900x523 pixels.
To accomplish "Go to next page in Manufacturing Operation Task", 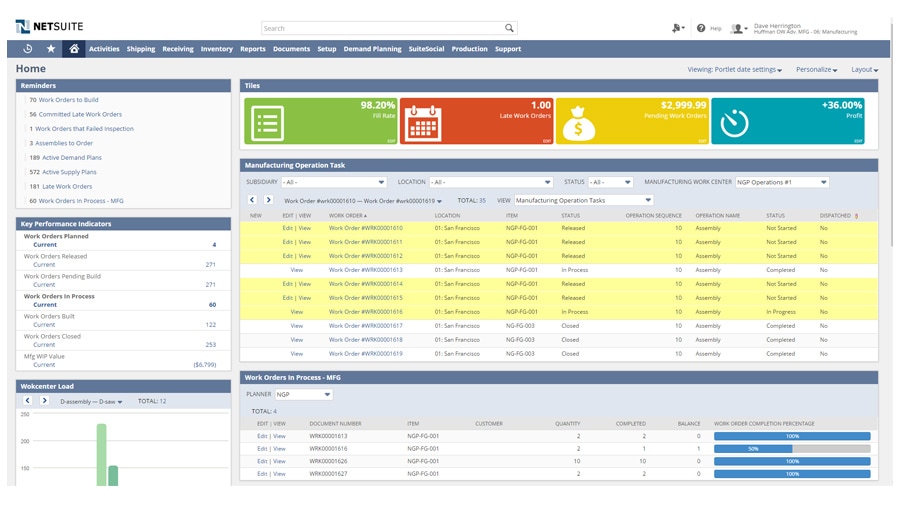I will [268, 200].
